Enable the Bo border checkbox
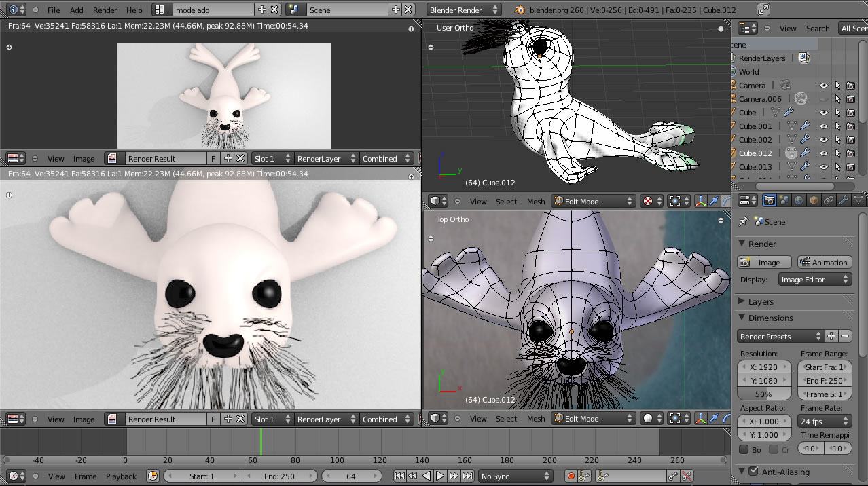Viewport: 868px width, 486px height. pos(744,449)
